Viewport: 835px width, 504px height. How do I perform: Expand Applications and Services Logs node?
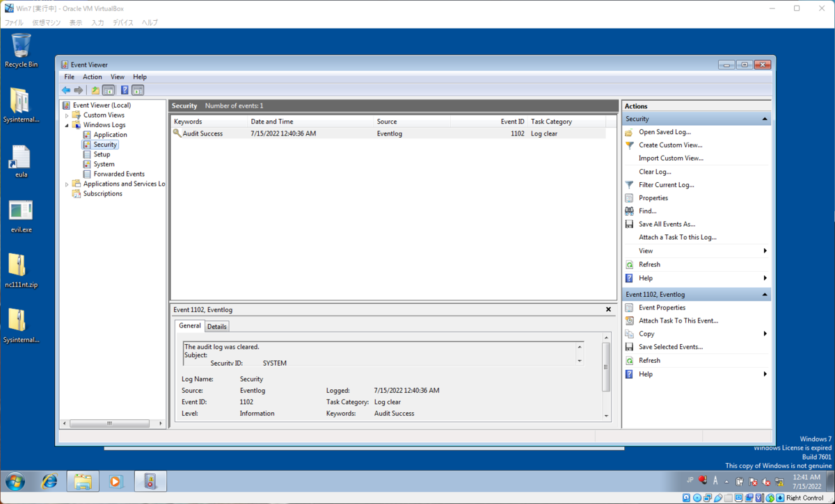[x=67, y=184]
